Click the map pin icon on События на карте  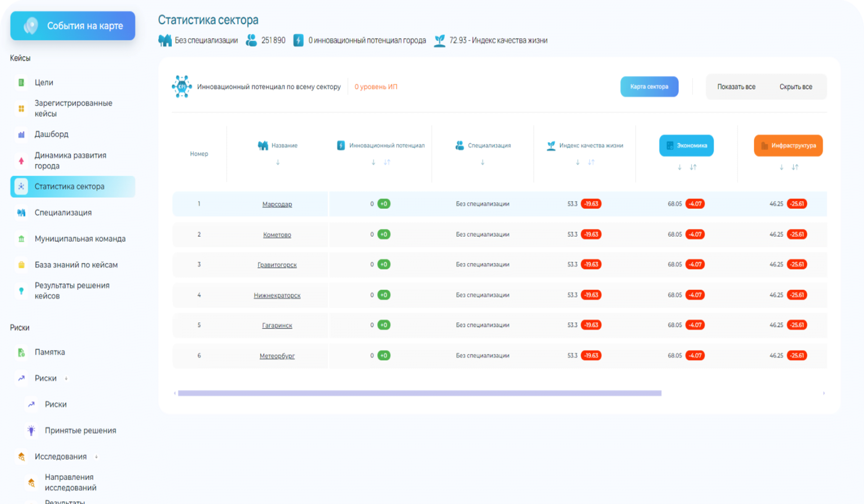[31, 26]
